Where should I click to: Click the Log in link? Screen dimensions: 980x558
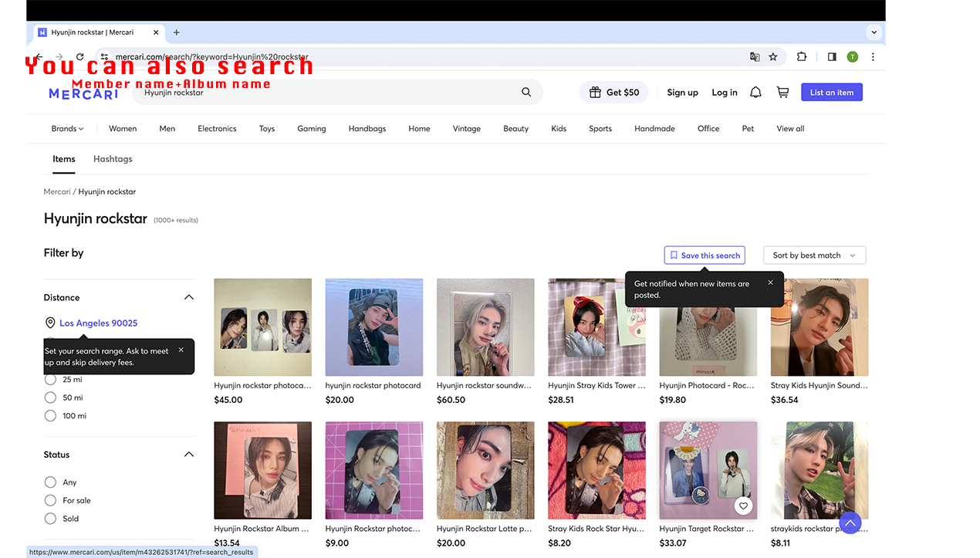tap(725, 93)
